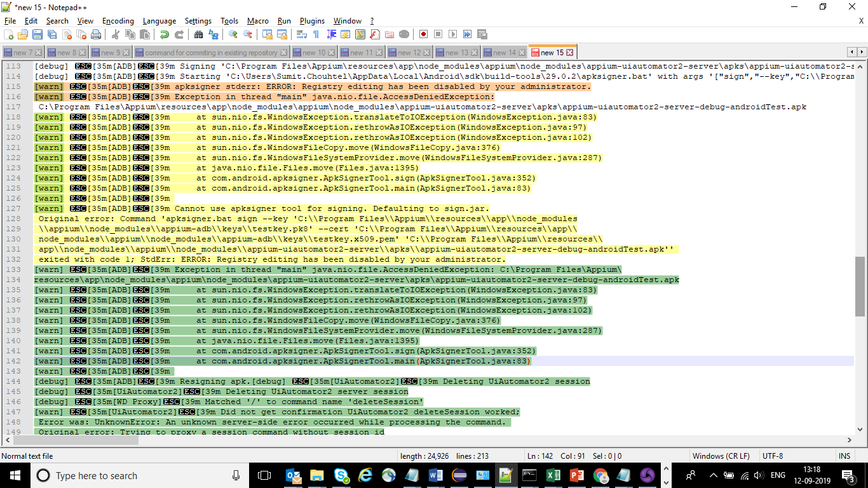The height and width of the screenshot is (488, 868).
Task: Open Skype from the taskbar
Action: pyautogui.click(x=341, y=475)
